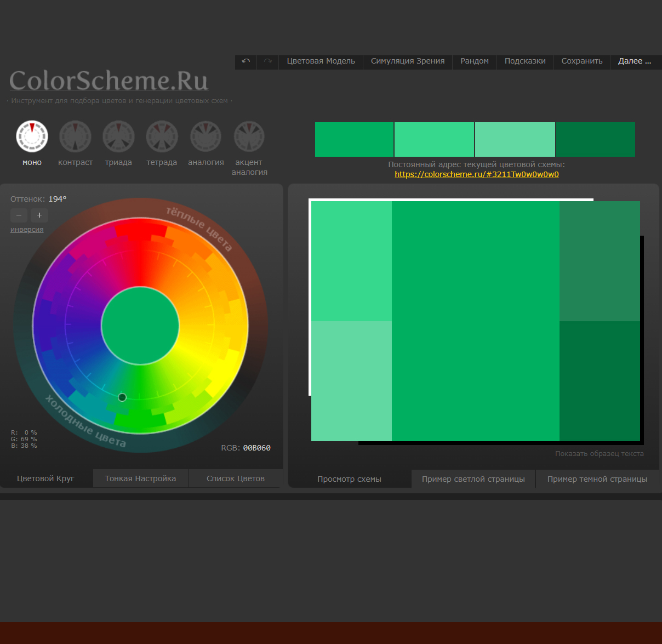Screen dimensions: 662x644
Task: Switch to the Список Цветов tab
Action: point(236,478)
